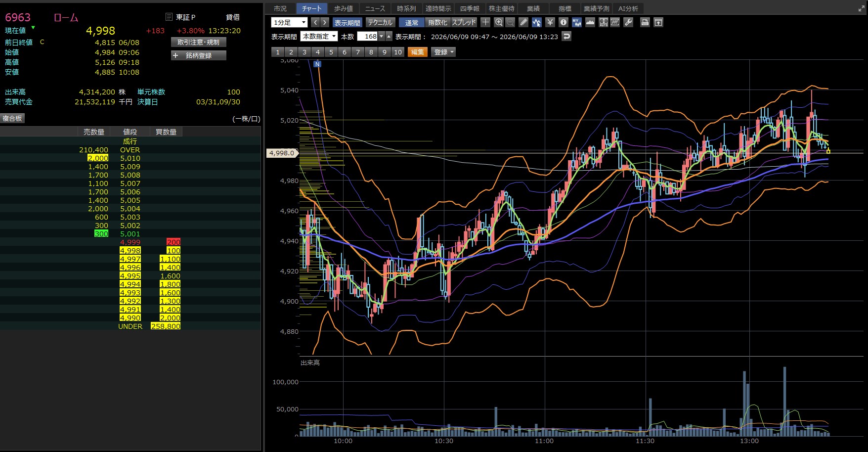Click the 銘柄登録 button
The image size is (868, 452).
[199, 55]
